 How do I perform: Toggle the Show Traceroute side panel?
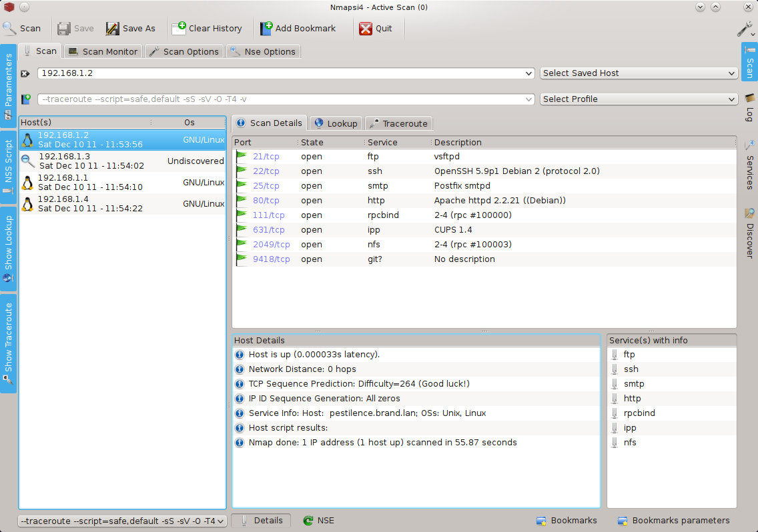point(9,343)
